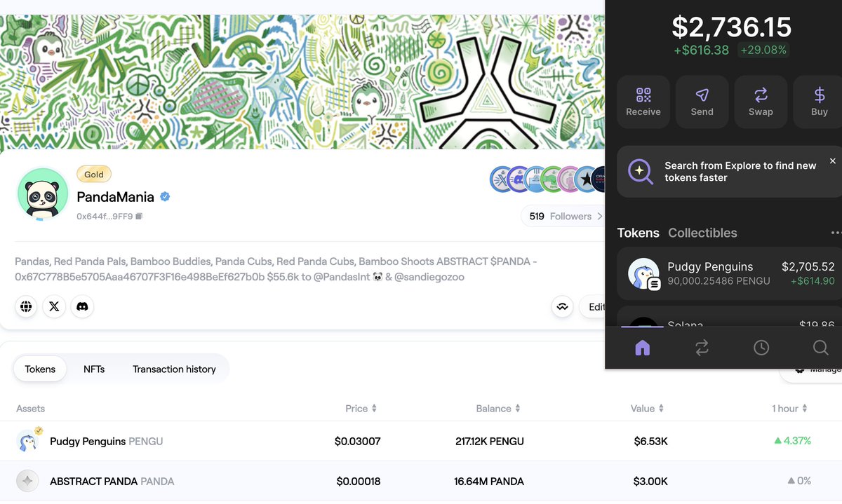This screenshot has width=842, height=504.
Task: Open the Pudgy Penguins PENGU asset row
Action: coord(421,441)
